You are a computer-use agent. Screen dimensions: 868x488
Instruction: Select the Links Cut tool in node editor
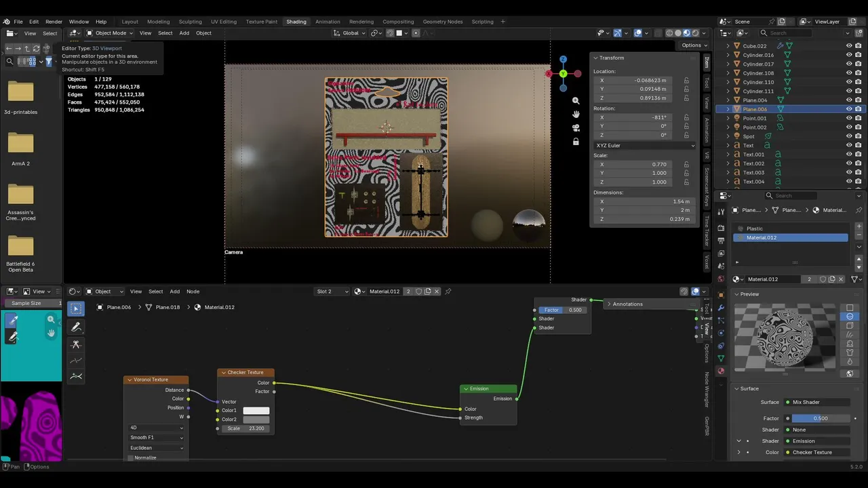tap(76, 344)
